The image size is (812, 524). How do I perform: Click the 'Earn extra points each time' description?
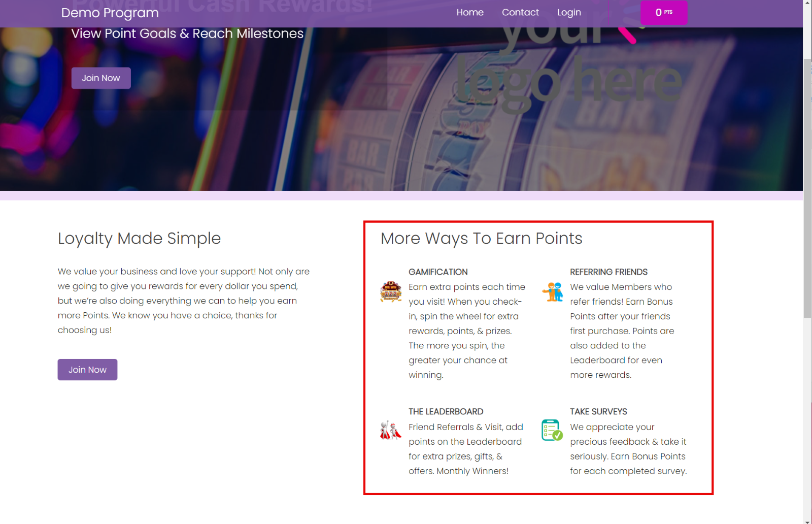tap(467, 331)
